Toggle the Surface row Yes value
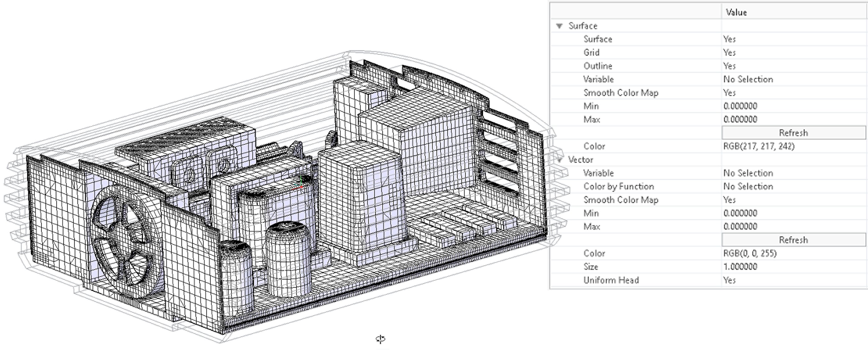 (x=729, y=39)
